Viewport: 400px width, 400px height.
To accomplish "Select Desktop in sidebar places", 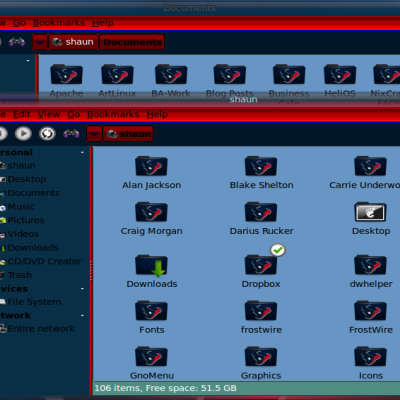I will coord(23,179).
